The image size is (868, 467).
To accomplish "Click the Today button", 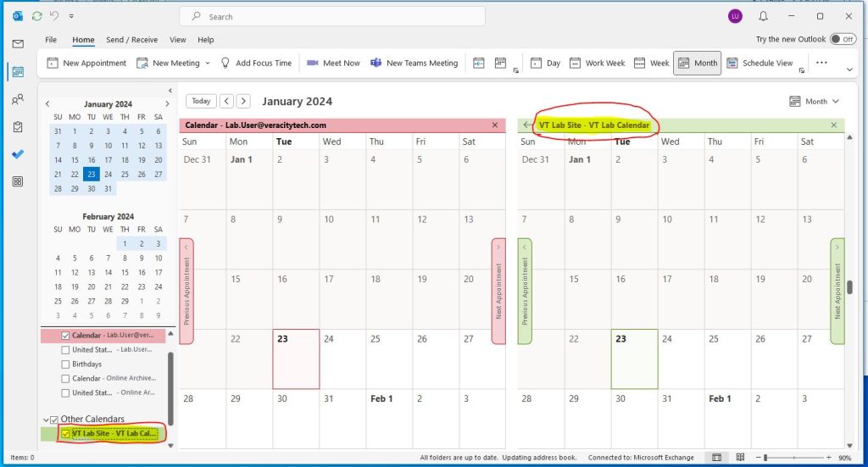I will click(201, 101).
